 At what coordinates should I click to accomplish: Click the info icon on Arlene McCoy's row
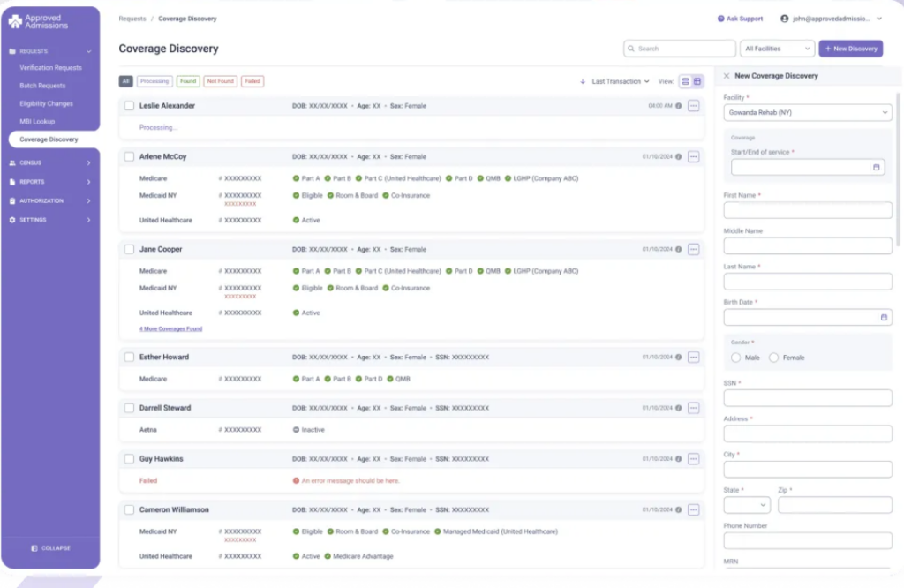[x=678, y=157]
